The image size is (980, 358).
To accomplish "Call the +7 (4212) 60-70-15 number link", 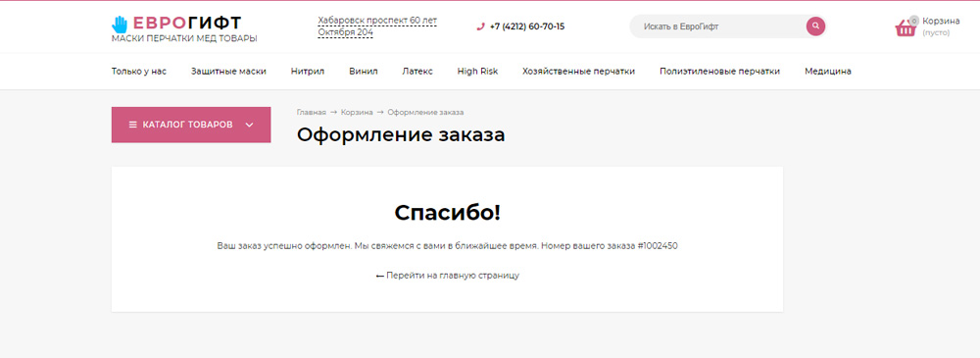I will point(527,26).
